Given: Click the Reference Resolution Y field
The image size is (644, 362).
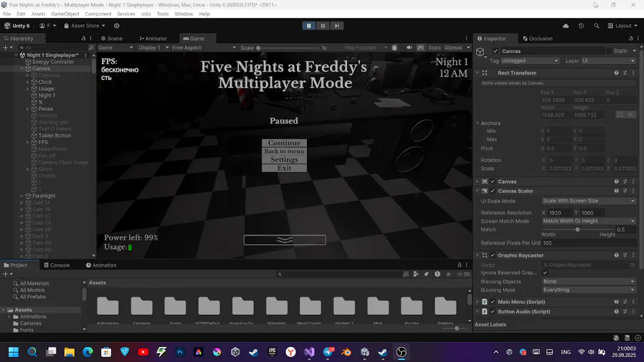Looking at the screenshot, I should [x=592, y=212].
